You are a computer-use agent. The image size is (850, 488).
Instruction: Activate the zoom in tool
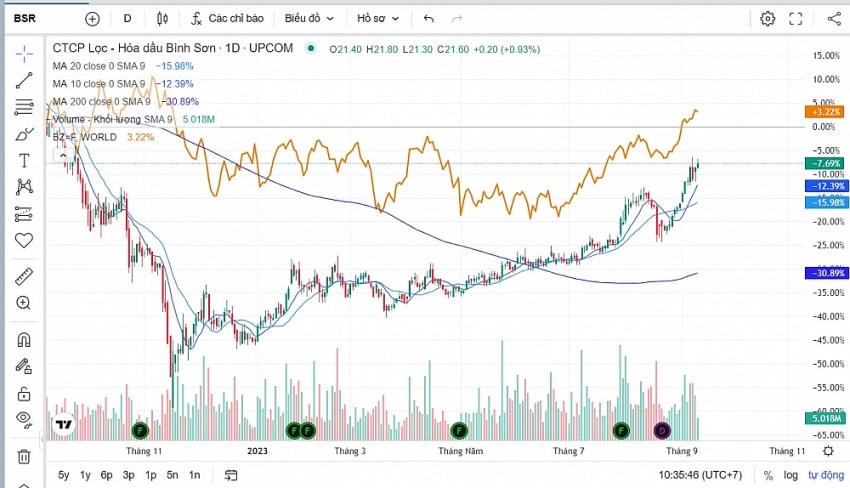coord(24,303)
